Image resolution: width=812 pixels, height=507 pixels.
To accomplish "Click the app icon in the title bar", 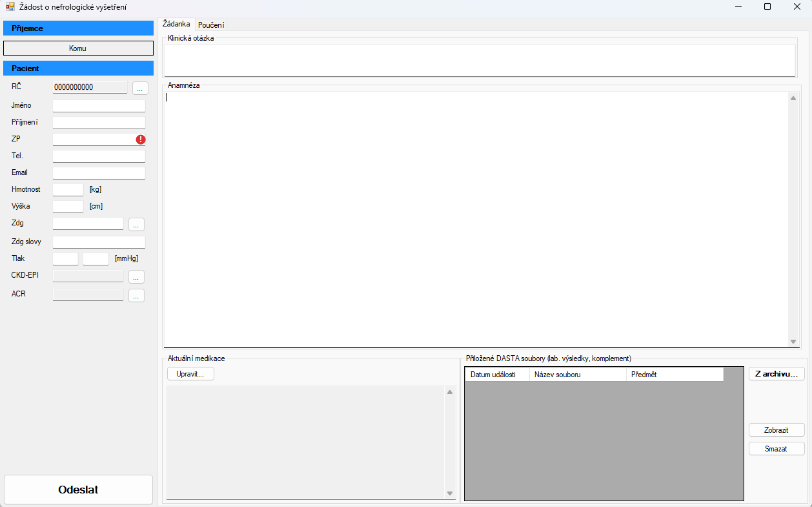I will 10,6.
